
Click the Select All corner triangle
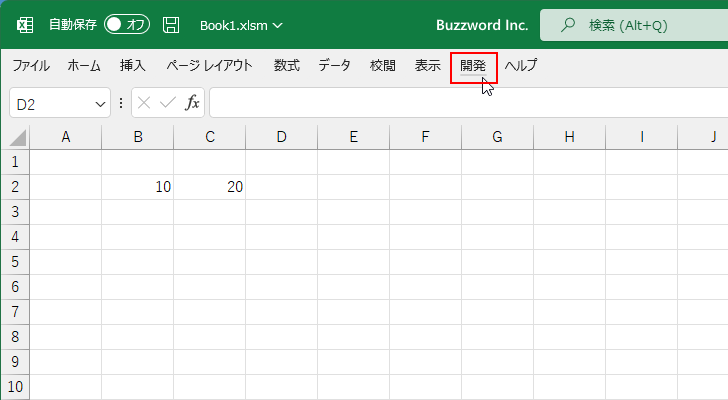[16, 137]
